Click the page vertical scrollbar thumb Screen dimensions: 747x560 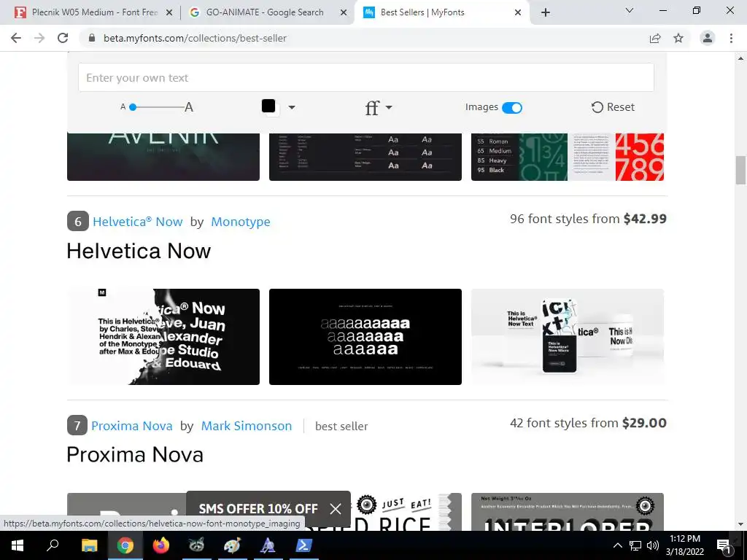tap(740, 169)
